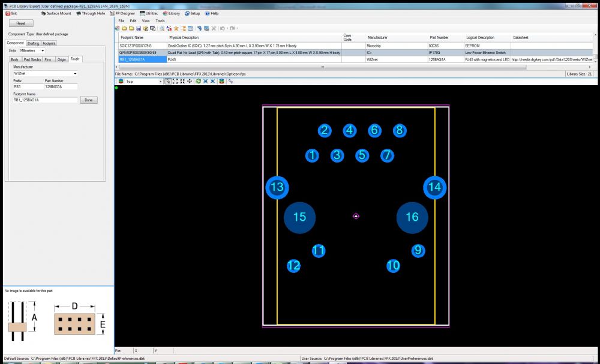
Task: Click the Save library floppy disk icon
Action: [139, 28]
